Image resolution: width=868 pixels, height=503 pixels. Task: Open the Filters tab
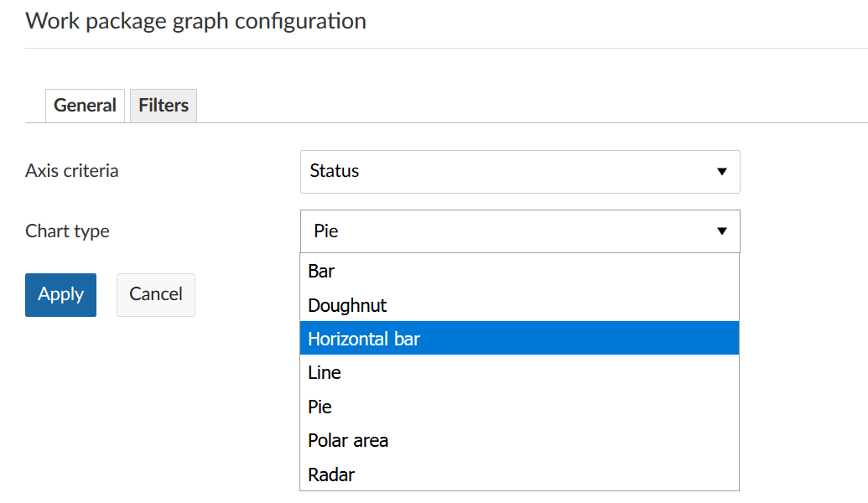[164, 106]
